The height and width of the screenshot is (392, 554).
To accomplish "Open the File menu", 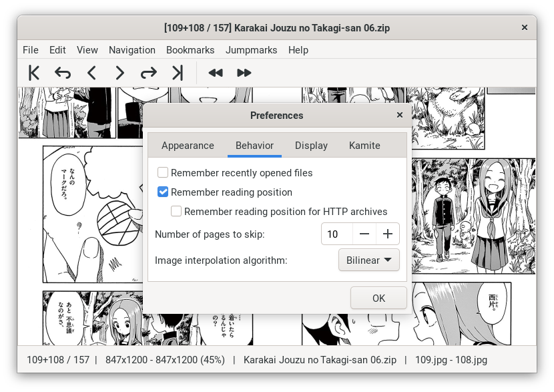I will (x=31, y=50).
